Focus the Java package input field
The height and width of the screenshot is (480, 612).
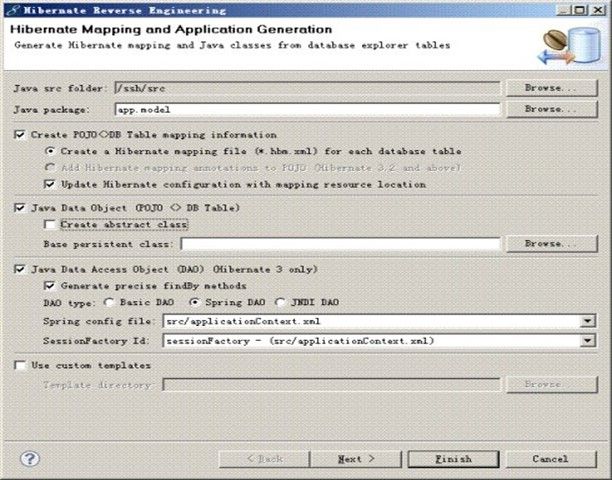pyautogui.click(x=307, y=109)
